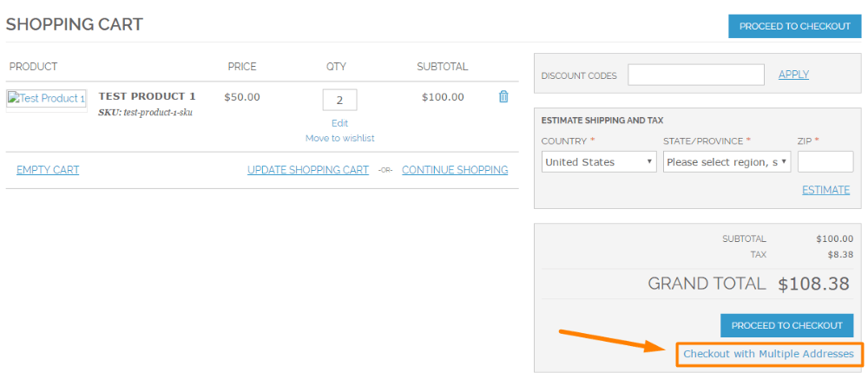
Task: Click the Edit link under quantity
Action: click(x=339, y=123)
